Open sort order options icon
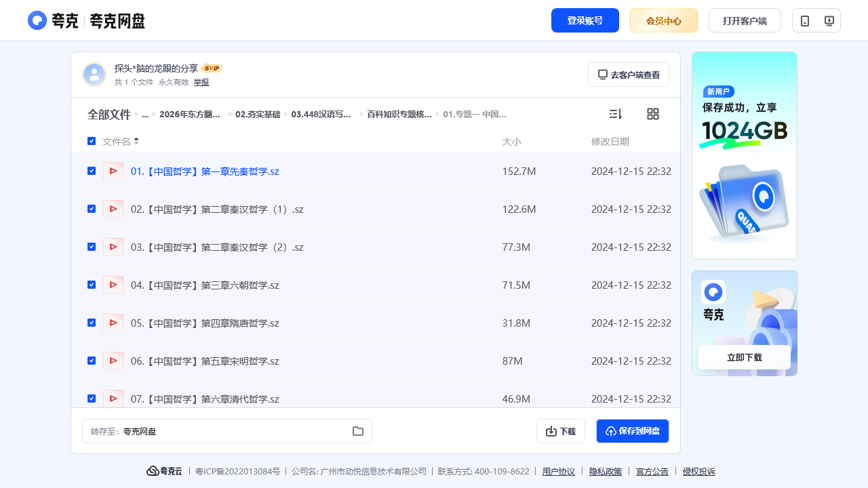Screen dimensions: 868x488 pos(616,114)
